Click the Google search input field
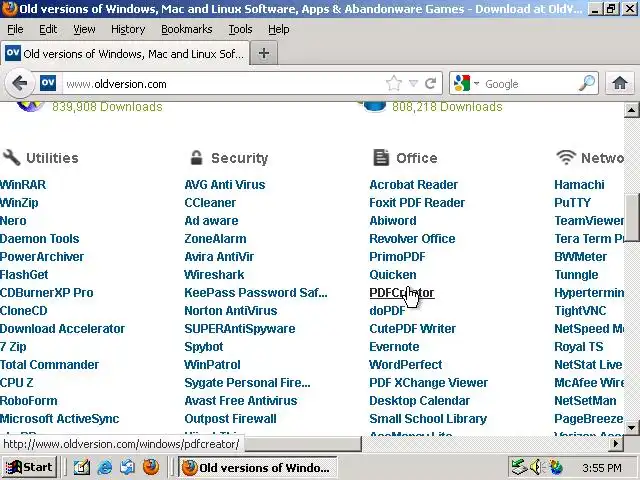 click(531, 84)
